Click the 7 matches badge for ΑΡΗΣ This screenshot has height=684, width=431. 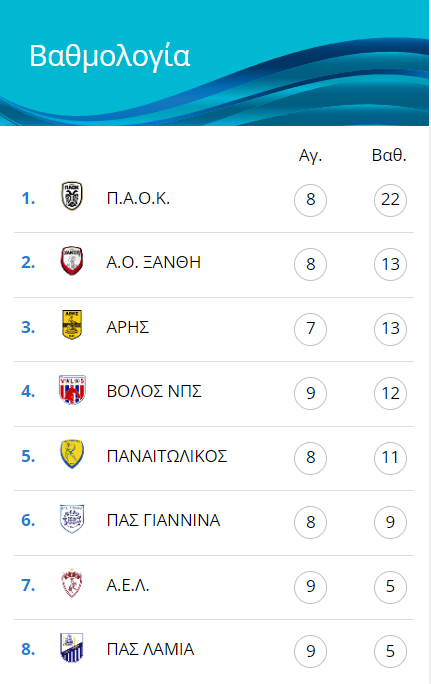pyautogui.click(x=311, y=329)
